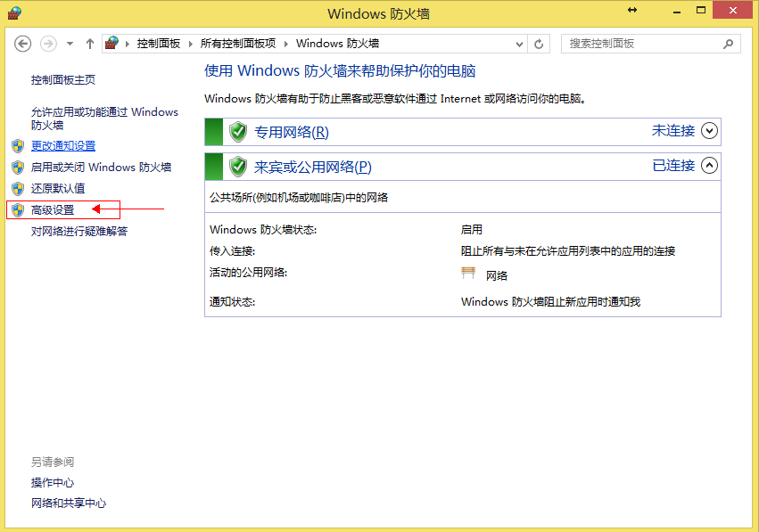This screenshot has height=532, width=759.
Task: Open the address bar history dropdown
Action: point(520,44)
